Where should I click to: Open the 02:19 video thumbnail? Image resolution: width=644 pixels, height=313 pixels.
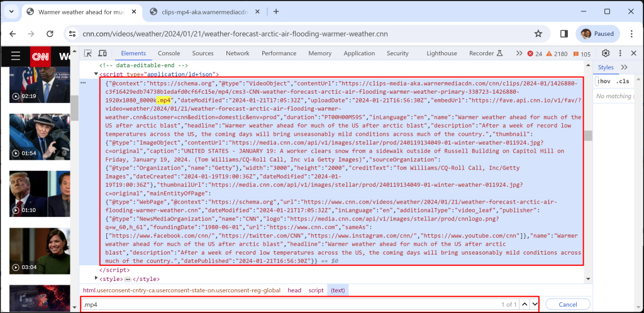(x=38, y=85)
